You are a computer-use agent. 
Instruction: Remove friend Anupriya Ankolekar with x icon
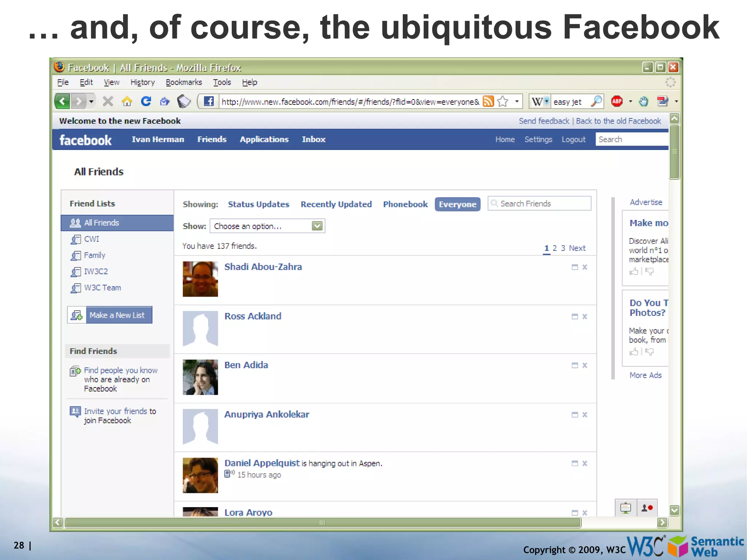tap(585, 414)
